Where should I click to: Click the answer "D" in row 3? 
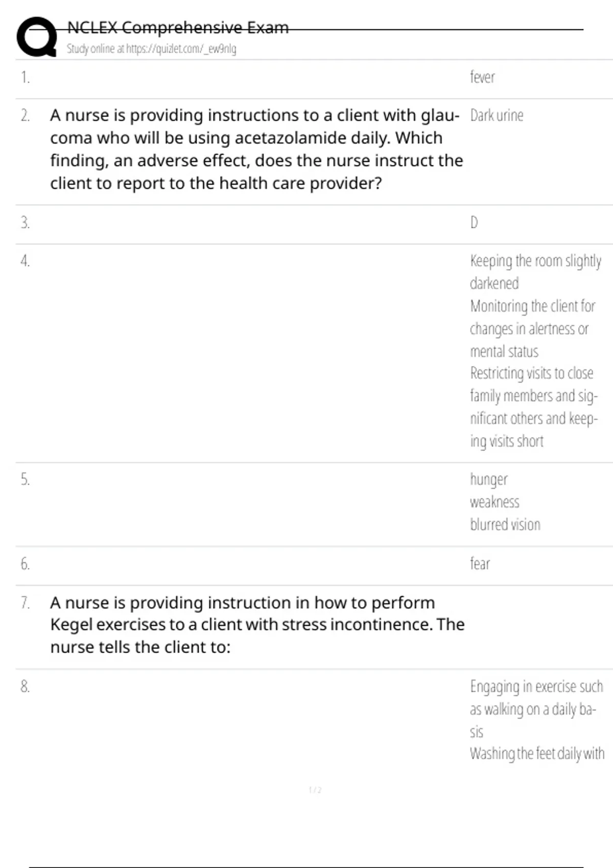[474, 223]
